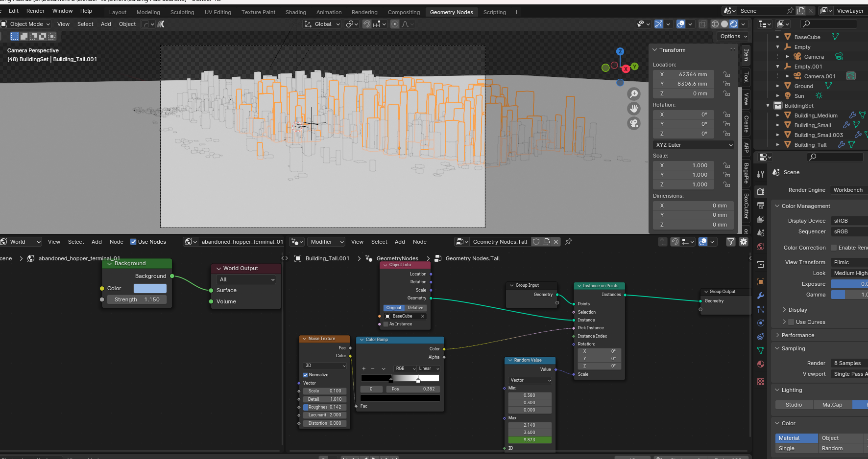Toggle lock on Rotation Z
This screenshot has width=868, height=459.
[726, 134]
